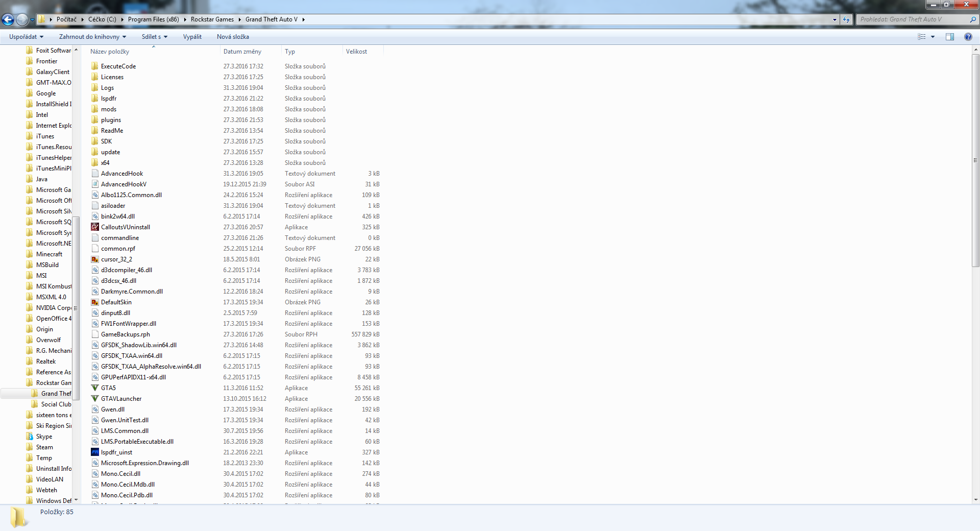Select the Darkmyre.Common.dll file name

click(132, 292)
